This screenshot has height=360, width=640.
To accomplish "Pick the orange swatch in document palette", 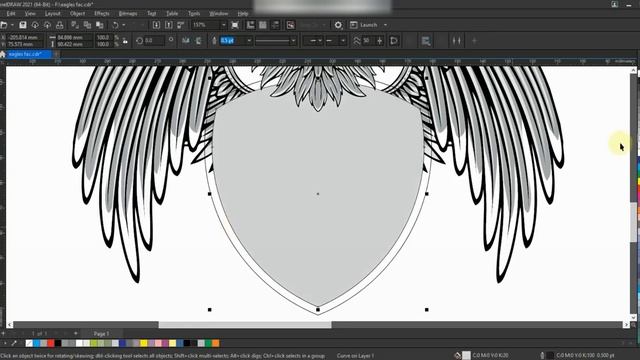I will coord(216,343).
